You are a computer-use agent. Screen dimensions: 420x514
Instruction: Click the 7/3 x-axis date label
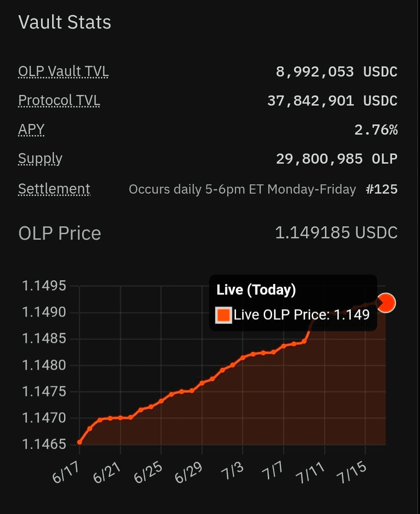pyautogui.click(x=232, y=472)
